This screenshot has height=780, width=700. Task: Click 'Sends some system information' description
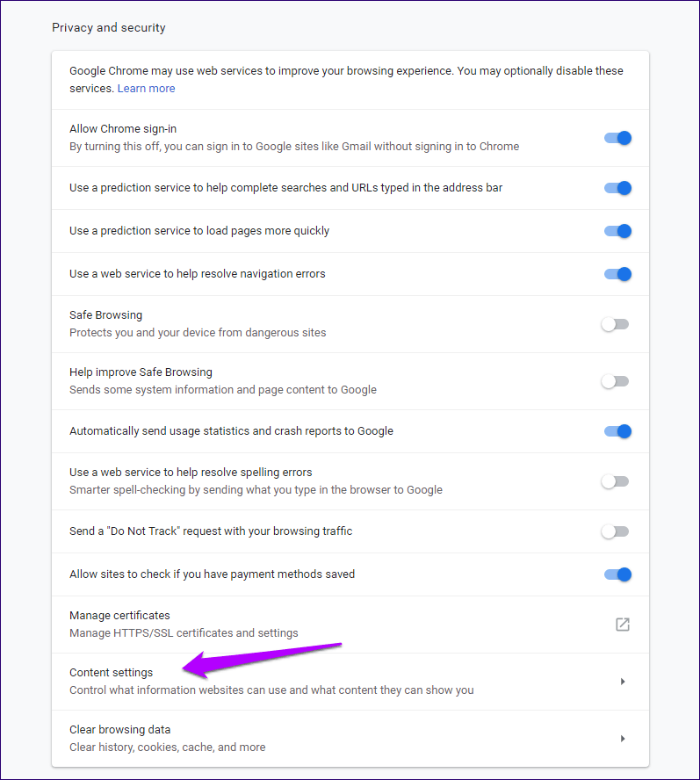click(x=223, y=389)
